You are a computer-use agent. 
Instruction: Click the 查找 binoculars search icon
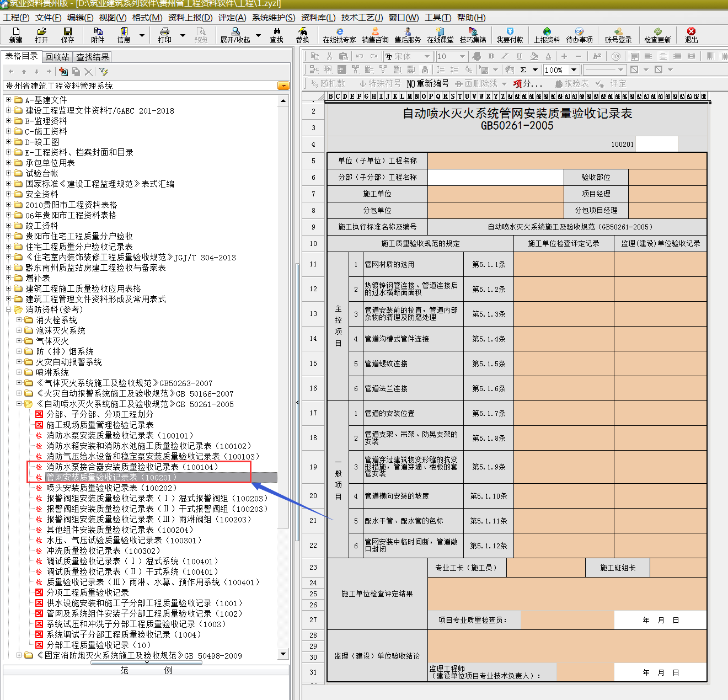tap(276, 35)
